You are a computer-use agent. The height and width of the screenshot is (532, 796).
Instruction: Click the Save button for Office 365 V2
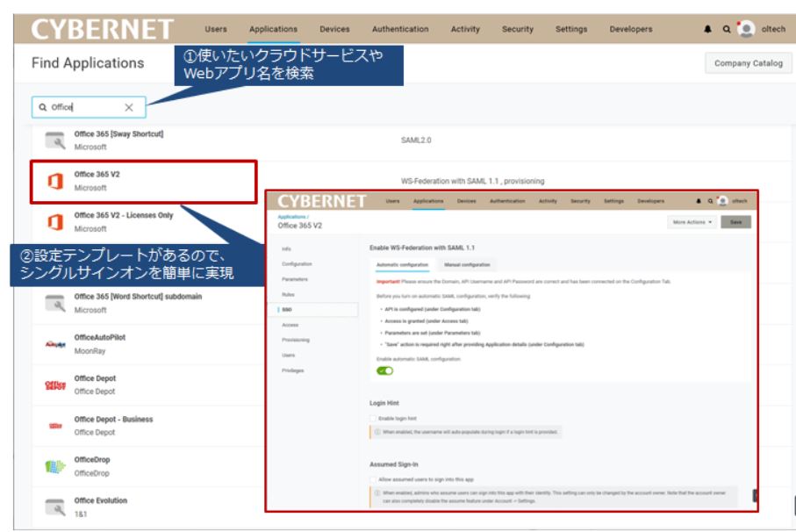click(735, 222)
